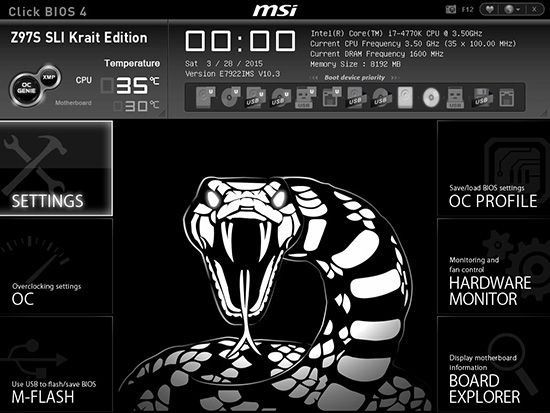
Task: Close Click BIOS with the X button
Action: point(534,9)
